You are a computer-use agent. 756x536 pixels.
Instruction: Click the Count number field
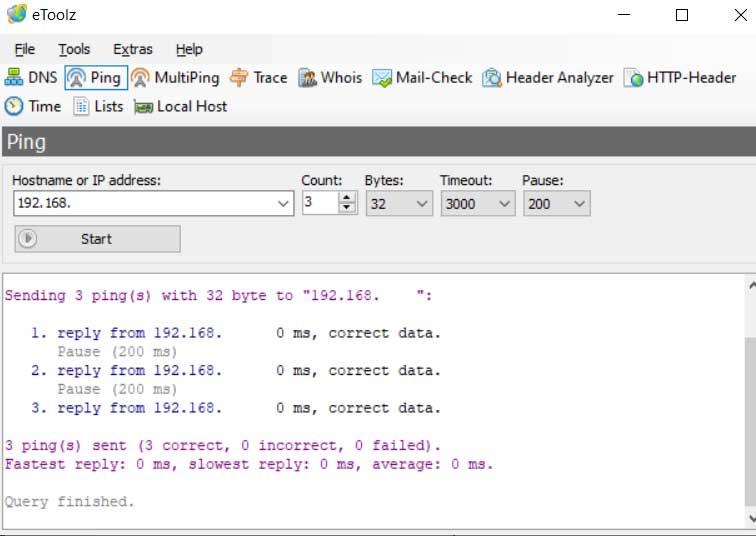pos(320,203)
